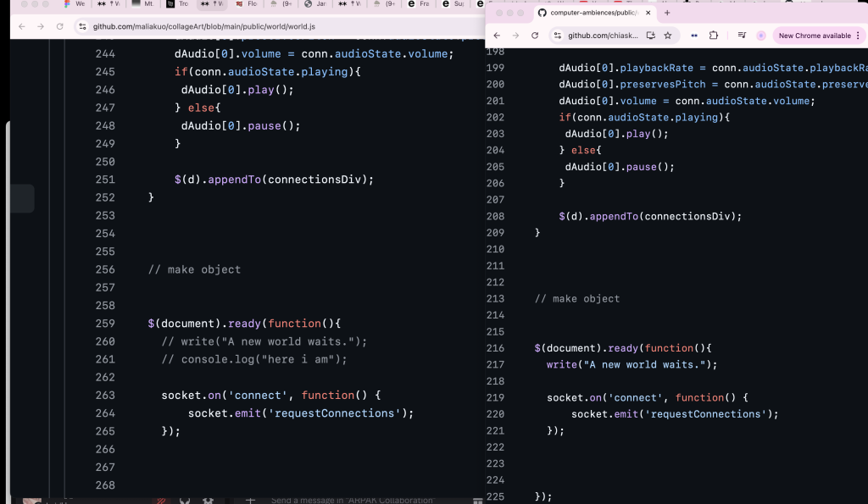
Task: Open new tab with plus button
Action: (x=667, y=13)
